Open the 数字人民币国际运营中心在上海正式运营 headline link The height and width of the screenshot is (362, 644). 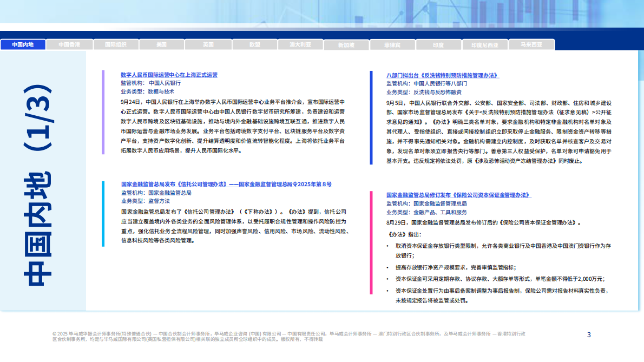(169, 75)
